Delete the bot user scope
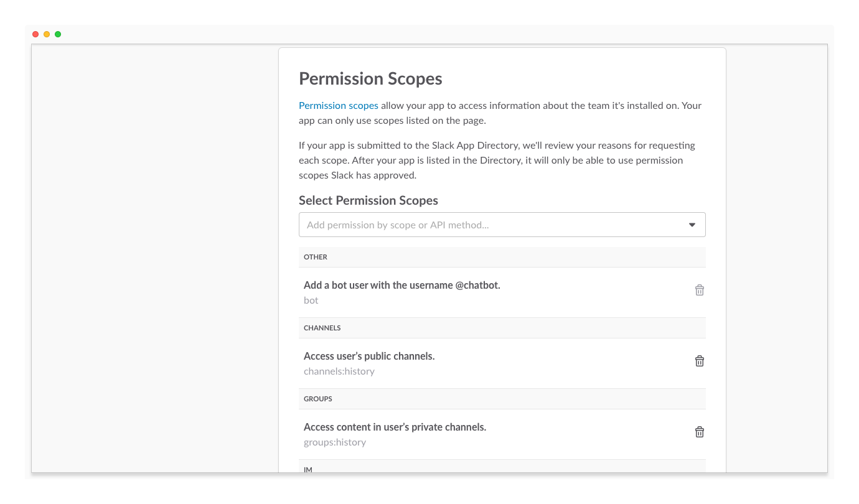Screen dimensions: 859x504 click(700, 290)
